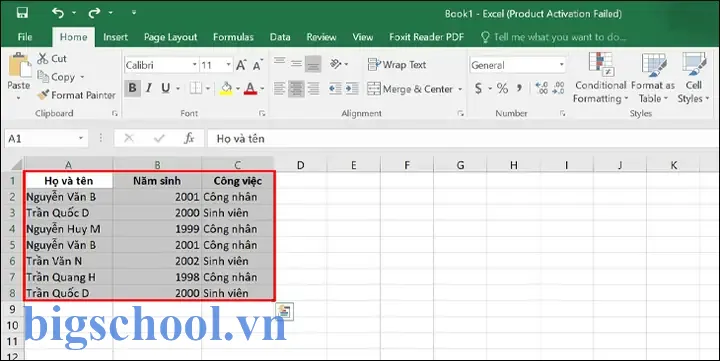Copy the selected cells
The height and width of the screenshot is (361, 720).
pyautogui.click(x=56, y=77)
